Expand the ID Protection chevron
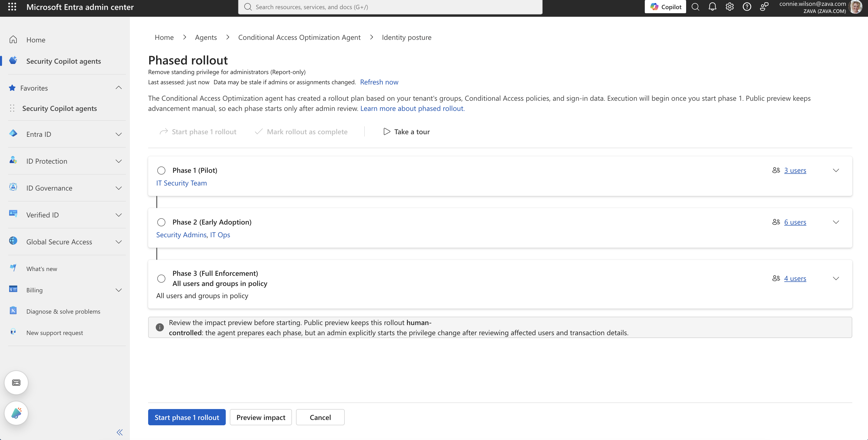Screen dimensions: 868x440 click(x=119, y=161)
